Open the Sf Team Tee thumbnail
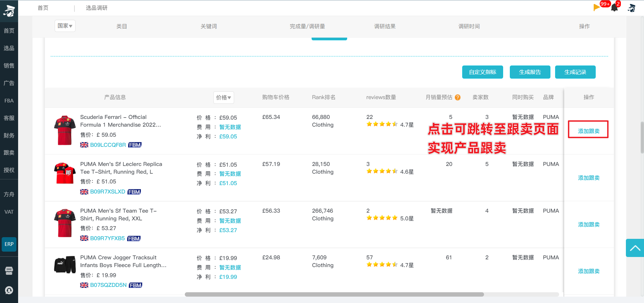Image resolution: width=644 pixels, height=303 pixels. tap(65, 223)
